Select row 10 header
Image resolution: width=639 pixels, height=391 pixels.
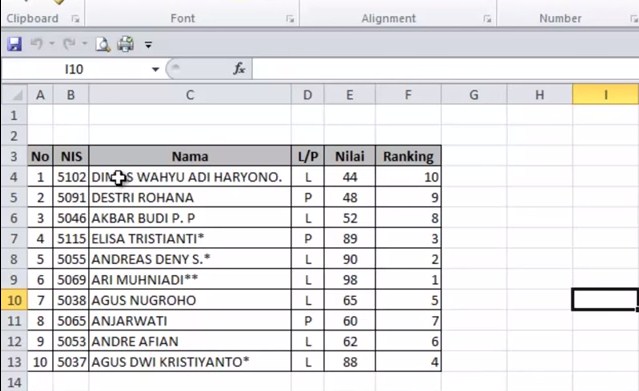click(14, 300)
